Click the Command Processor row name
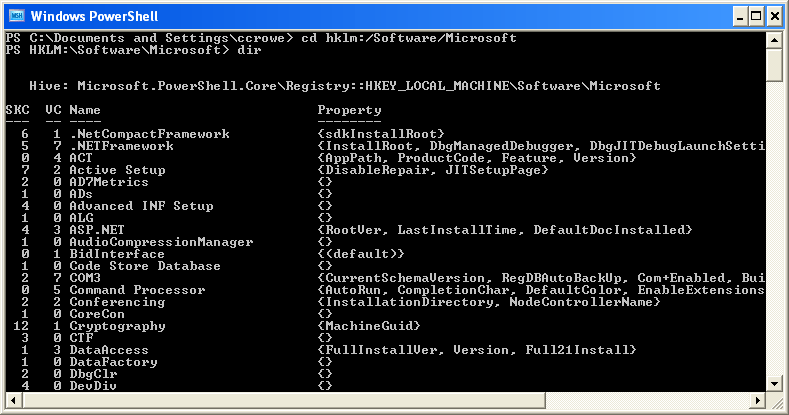This screenshot has height=415, width=789. 137,290
